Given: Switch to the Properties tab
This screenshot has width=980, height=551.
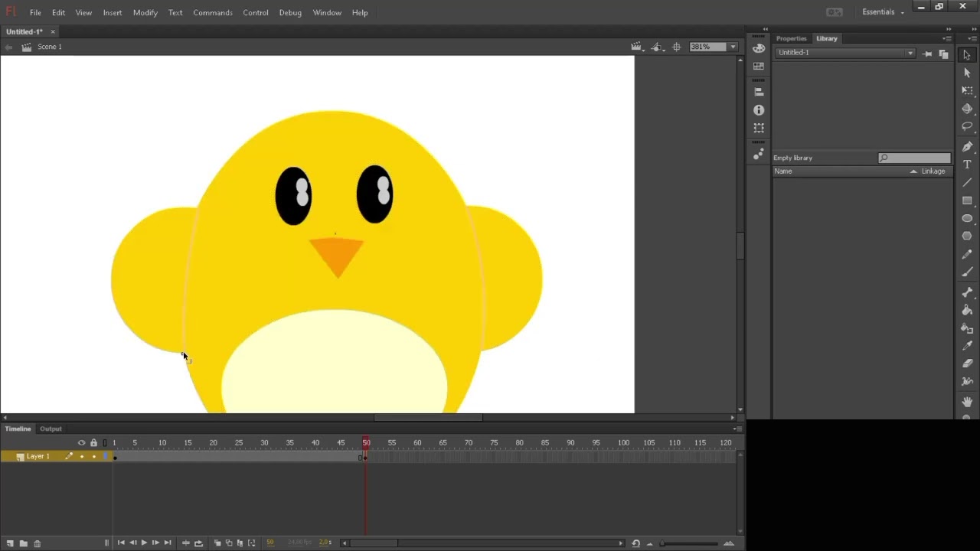Looking at the screenshot, I should coord(791,38).
